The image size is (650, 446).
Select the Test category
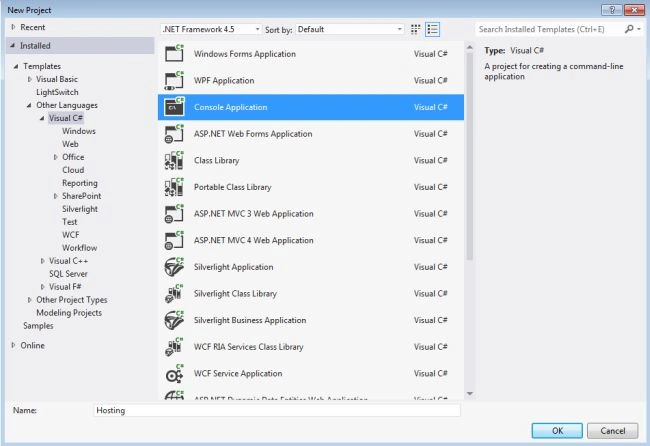click(x=70, y=222)
